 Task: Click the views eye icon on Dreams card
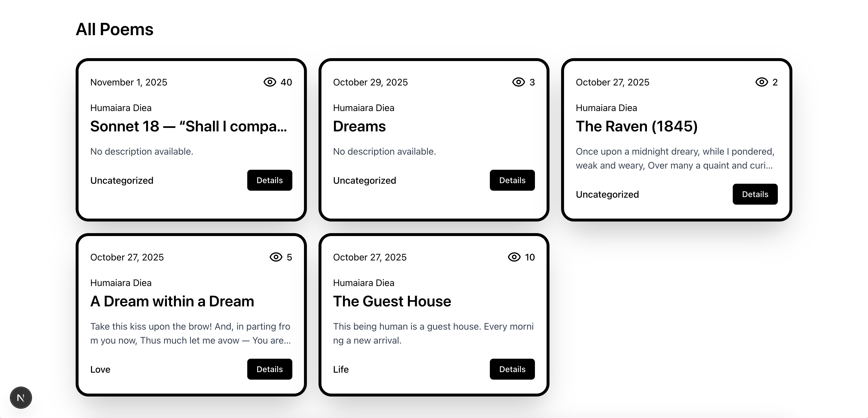(518, 82)
